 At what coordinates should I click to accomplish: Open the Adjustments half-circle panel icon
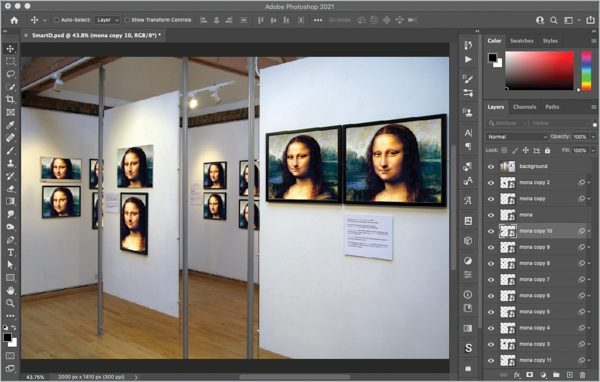(468, 261)
